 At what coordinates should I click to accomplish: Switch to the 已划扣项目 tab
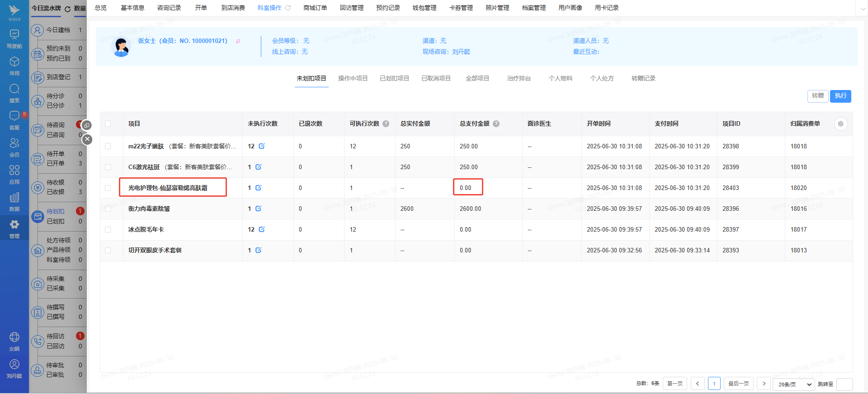point(394,78)
